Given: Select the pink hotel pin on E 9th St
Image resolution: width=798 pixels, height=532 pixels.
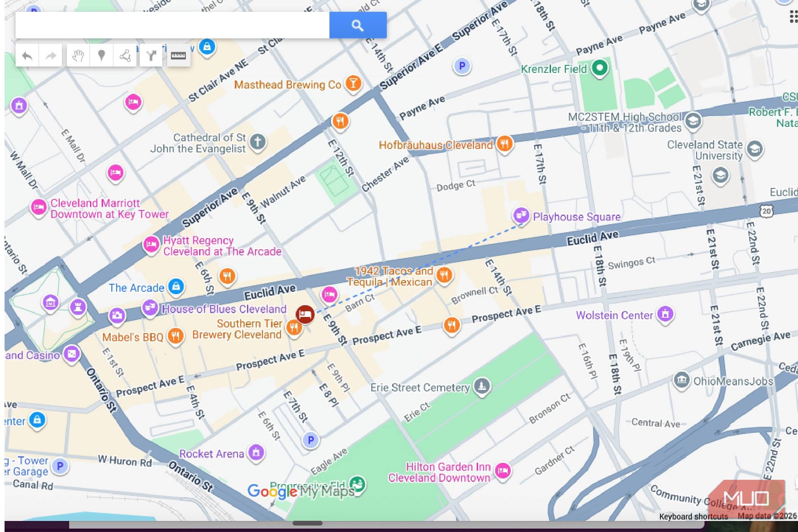Looking at the screenshot, I should pos(329,295).
